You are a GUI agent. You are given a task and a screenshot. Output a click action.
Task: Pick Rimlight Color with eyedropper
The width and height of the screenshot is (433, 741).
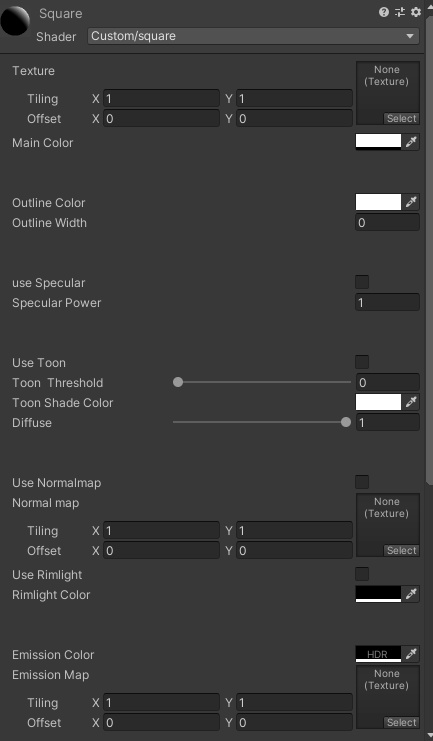411,594
